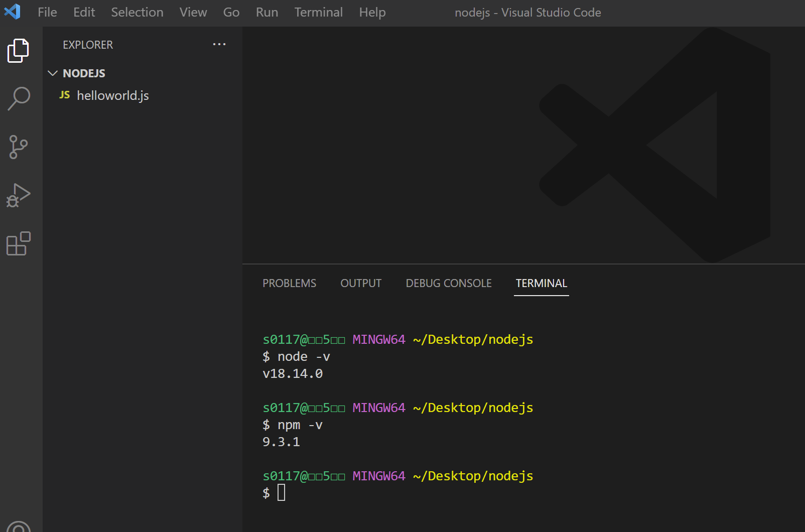Viewport: 805px width, 532px height.
Task: Collapse the NODEJS folder chevron
Action: click(53, 73)
